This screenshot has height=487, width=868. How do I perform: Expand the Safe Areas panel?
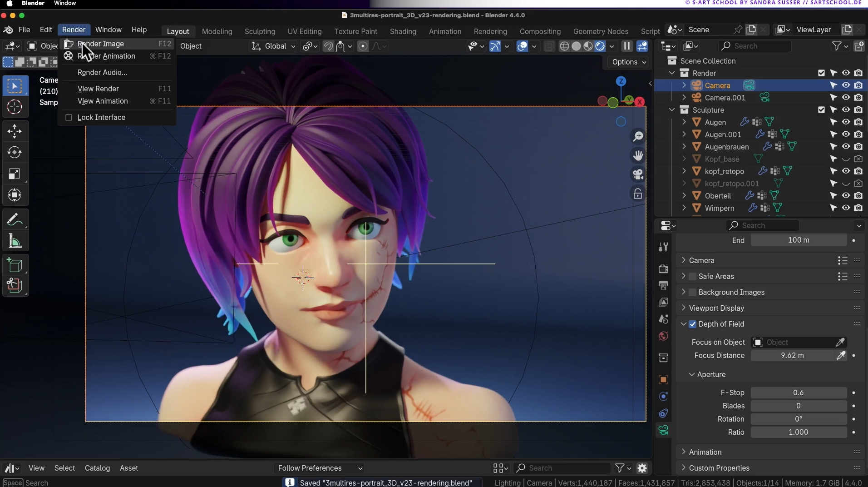coord(684,276)
